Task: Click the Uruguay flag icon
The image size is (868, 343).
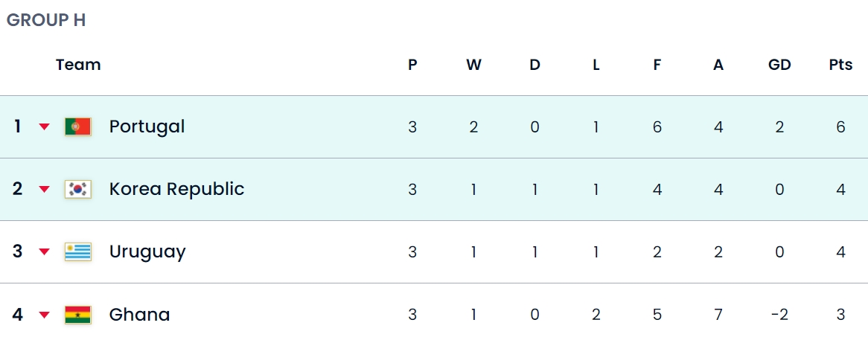Action: 77,251
